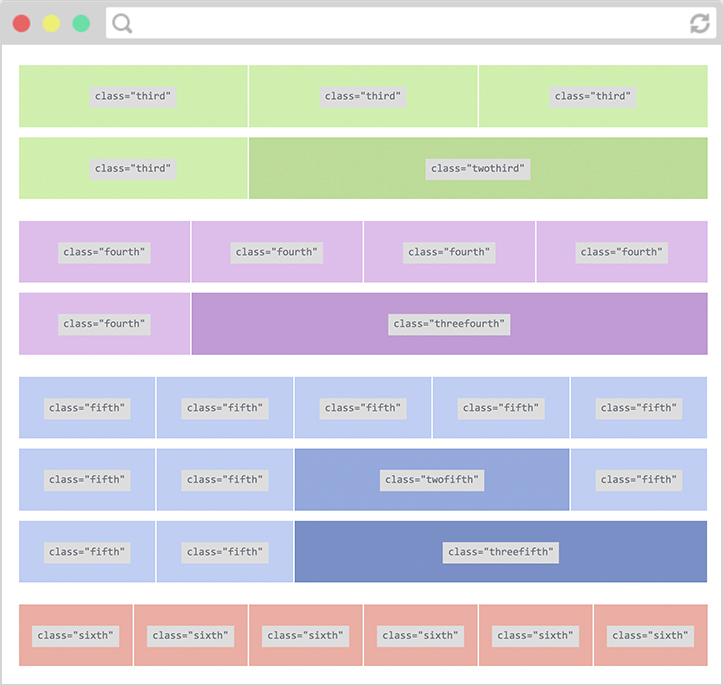Click the refresh icon in the address bar
This screenshot has height=686, width=723.
(699, 23)
